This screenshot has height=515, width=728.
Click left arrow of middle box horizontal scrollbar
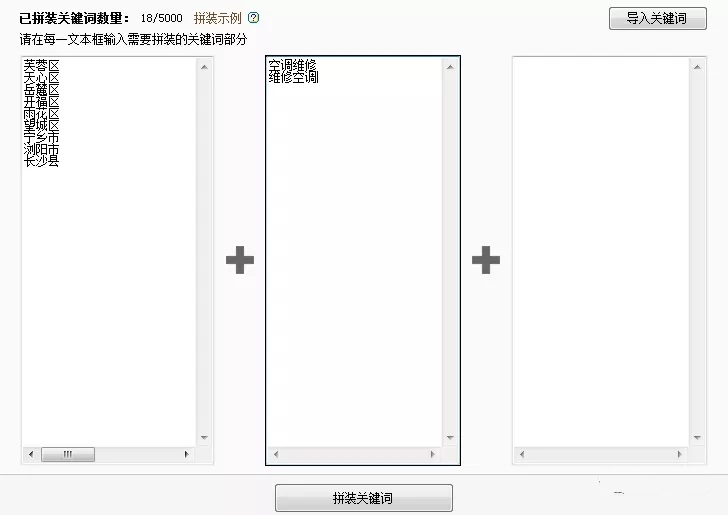(x=276, y=454)
